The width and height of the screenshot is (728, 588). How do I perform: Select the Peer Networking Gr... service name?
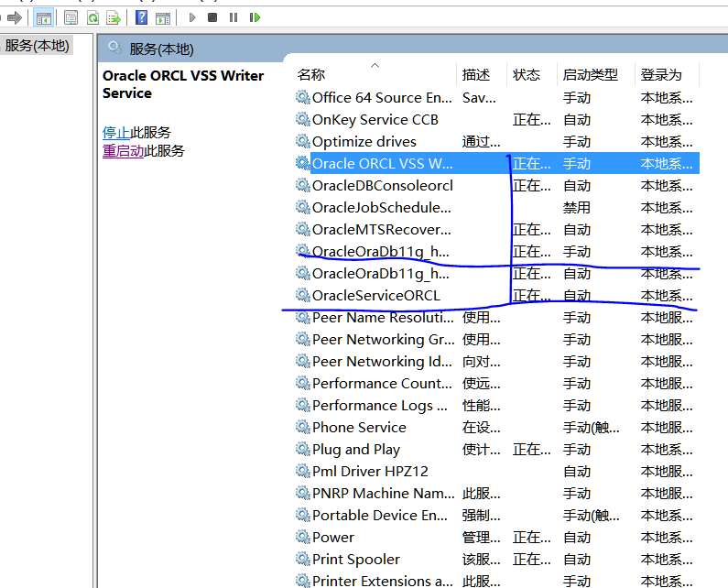pyautogui.click(x=384, y=340)
